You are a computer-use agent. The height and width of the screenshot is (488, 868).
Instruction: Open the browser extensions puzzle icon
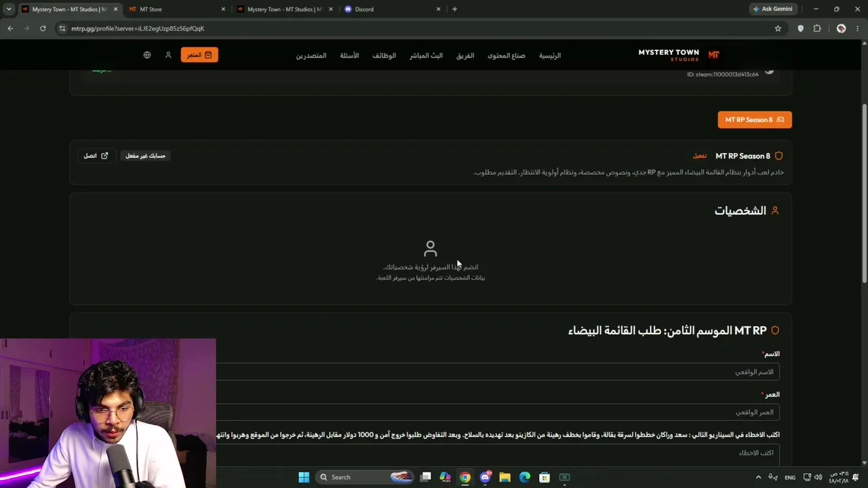pos(817,28)
